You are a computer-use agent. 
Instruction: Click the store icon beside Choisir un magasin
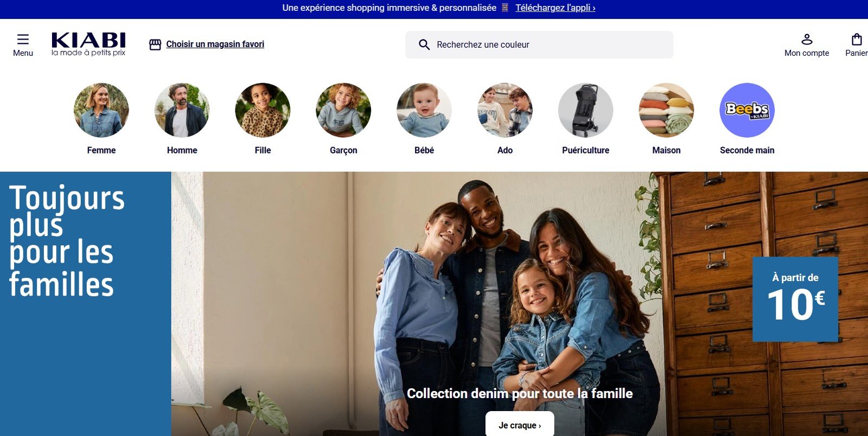155,44
